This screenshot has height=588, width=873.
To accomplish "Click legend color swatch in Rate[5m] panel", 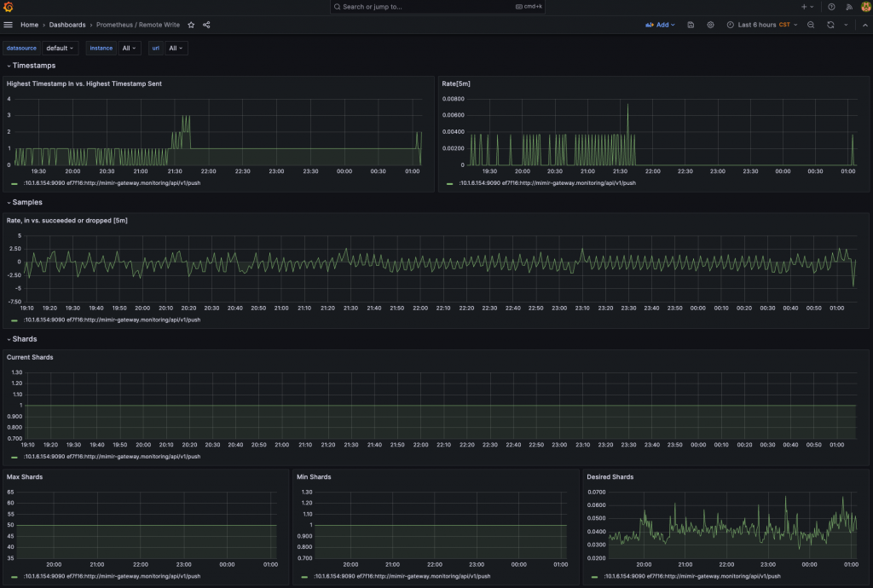I will tap(449, 183).
